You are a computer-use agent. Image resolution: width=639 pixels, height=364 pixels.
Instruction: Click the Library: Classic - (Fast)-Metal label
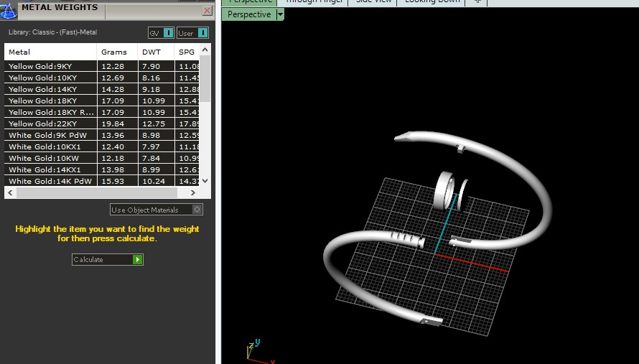pyautogui.click(x=52, y=32)
